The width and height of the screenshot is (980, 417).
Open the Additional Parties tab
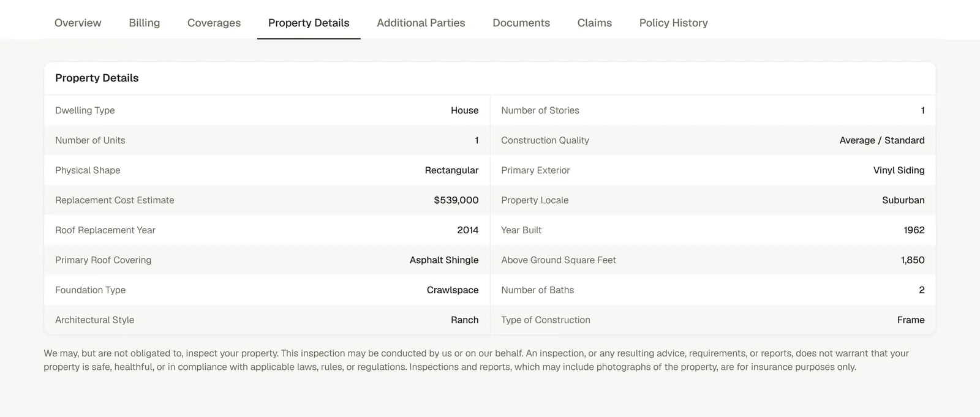point(421,23)
